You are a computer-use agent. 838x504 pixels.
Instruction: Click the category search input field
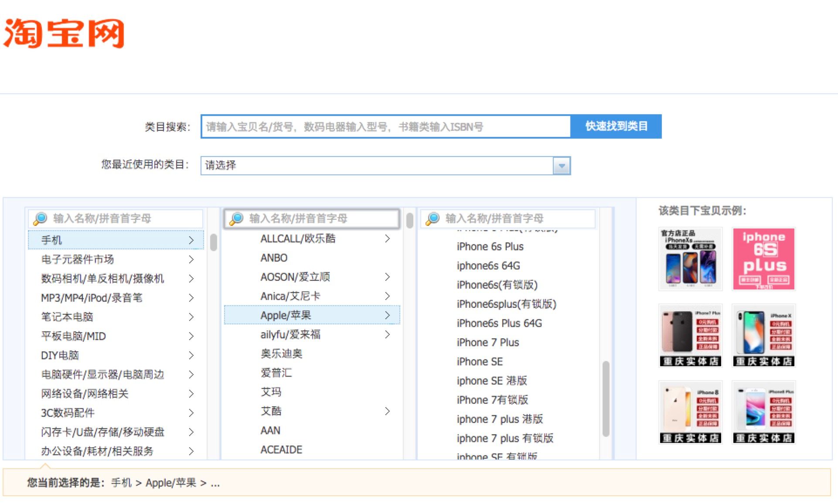(386, 126)
